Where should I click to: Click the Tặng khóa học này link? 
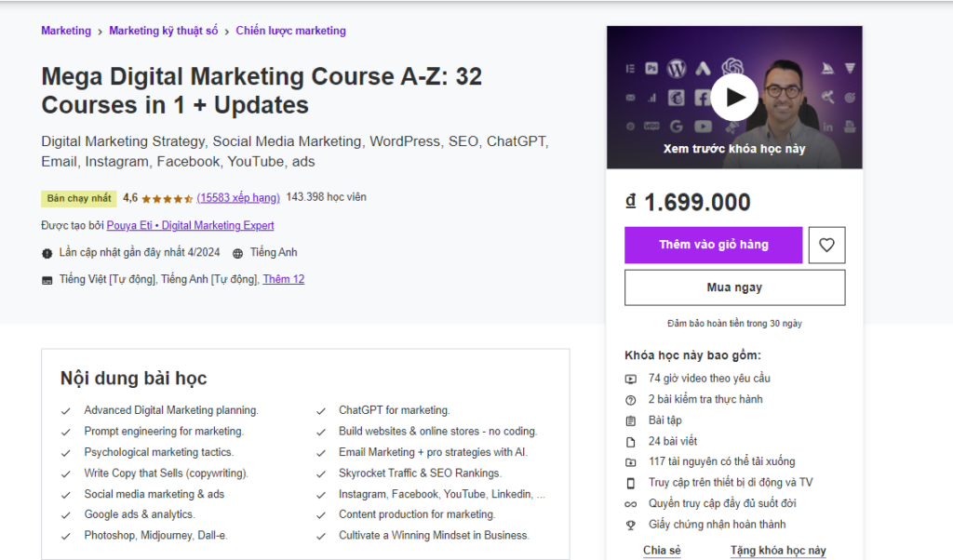click(x=779, y=551)
